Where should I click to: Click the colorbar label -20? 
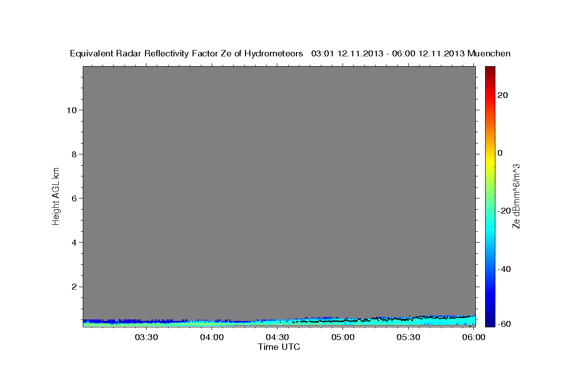[x=504, y=211]
